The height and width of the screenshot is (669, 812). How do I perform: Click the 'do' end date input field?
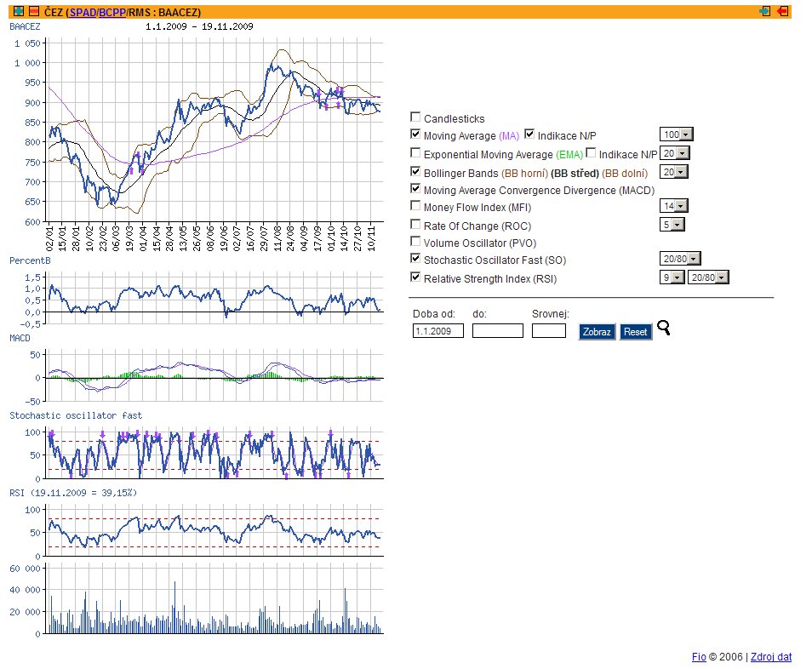point(497,331)
